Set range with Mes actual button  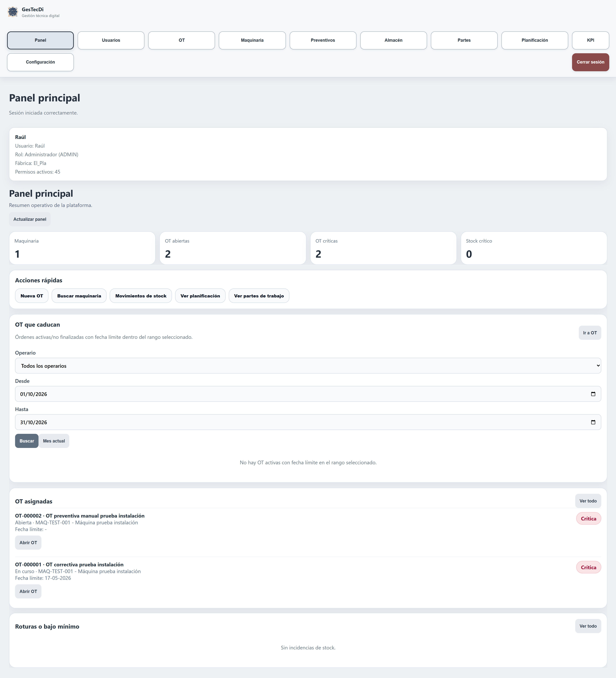54,441
